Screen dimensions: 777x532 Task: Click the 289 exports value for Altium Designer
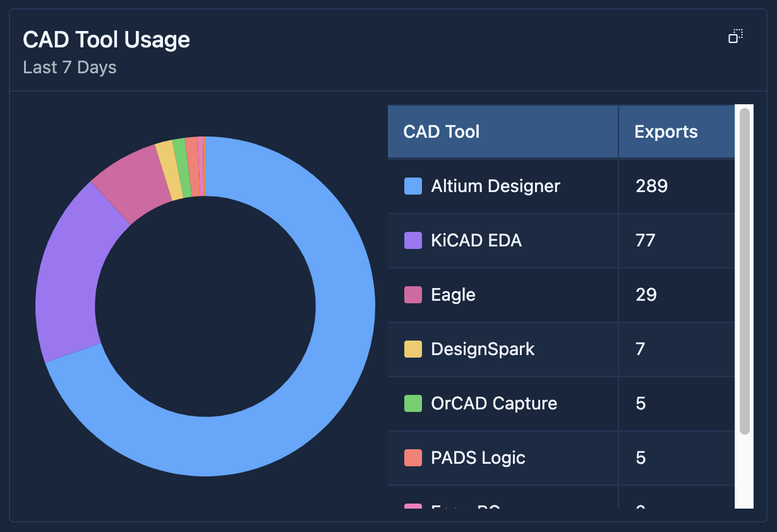651,186
